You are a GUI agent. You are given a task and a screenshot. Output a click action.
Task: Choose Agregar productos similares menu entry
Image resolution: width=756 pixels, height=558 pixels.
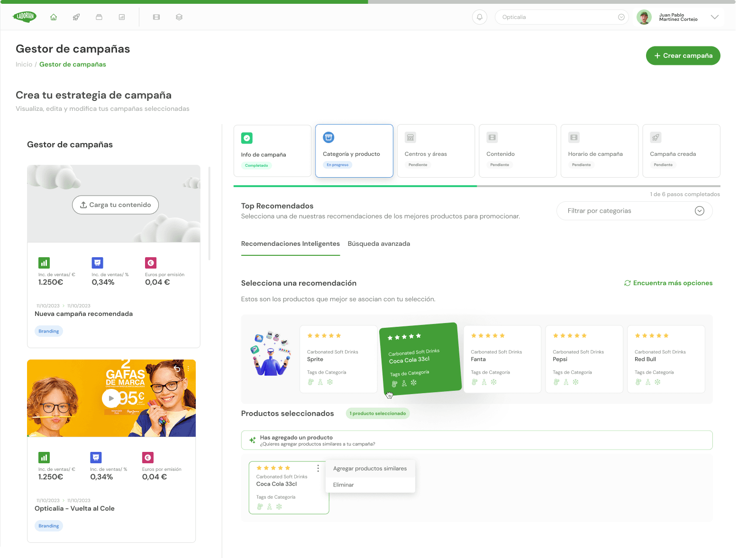[x=370, y=468]
